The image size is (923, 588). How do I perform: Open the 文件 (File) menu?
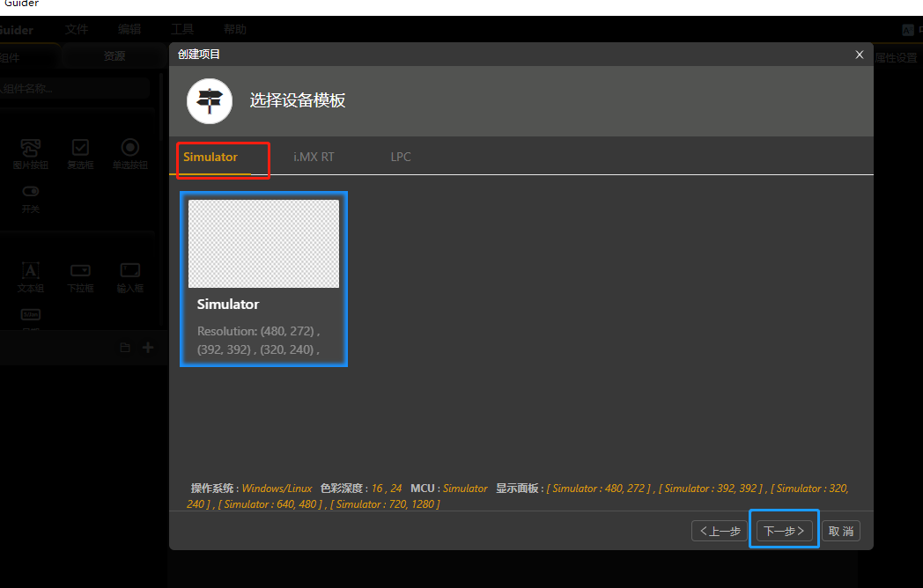77,28
